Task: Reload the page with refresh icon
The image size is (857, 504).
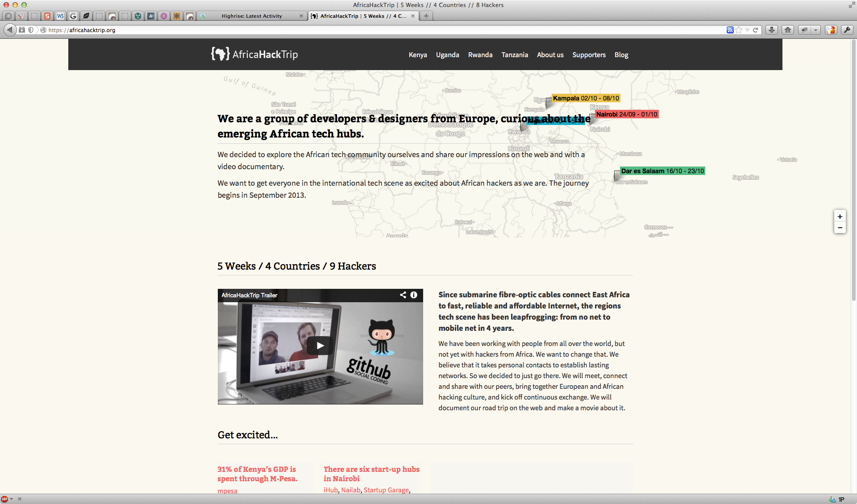Action: click(x=756, y=30)
